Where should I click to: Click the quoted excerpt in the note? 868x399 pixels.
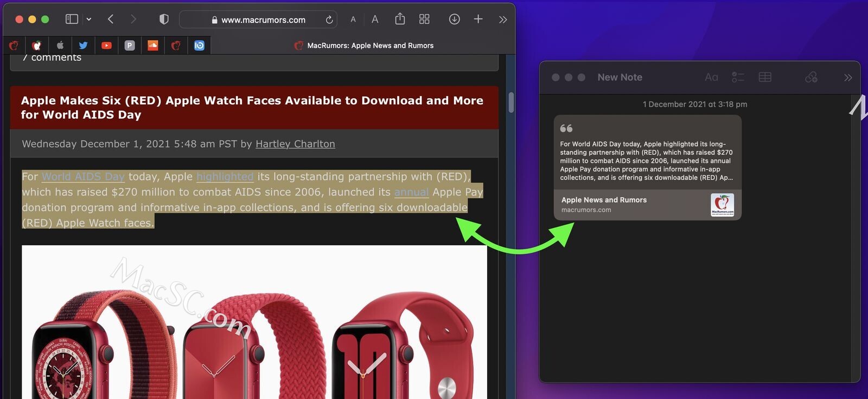coord(647,161)
